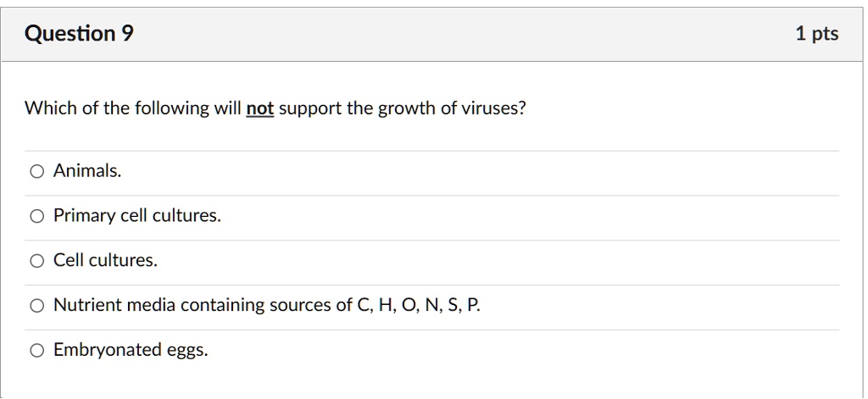Choose the Primary cell cultures radio button

(36, 217)
